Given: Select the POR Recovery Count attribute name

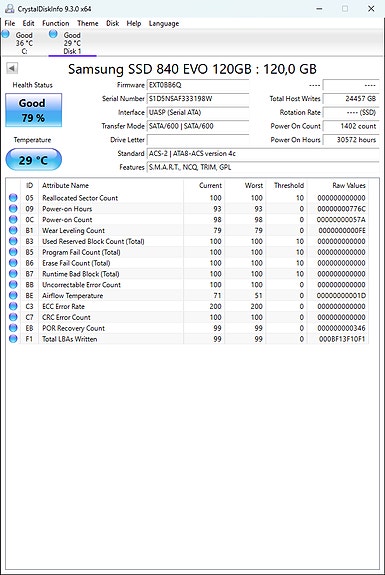Looking at the screenshot, I should tap(73, 328).
